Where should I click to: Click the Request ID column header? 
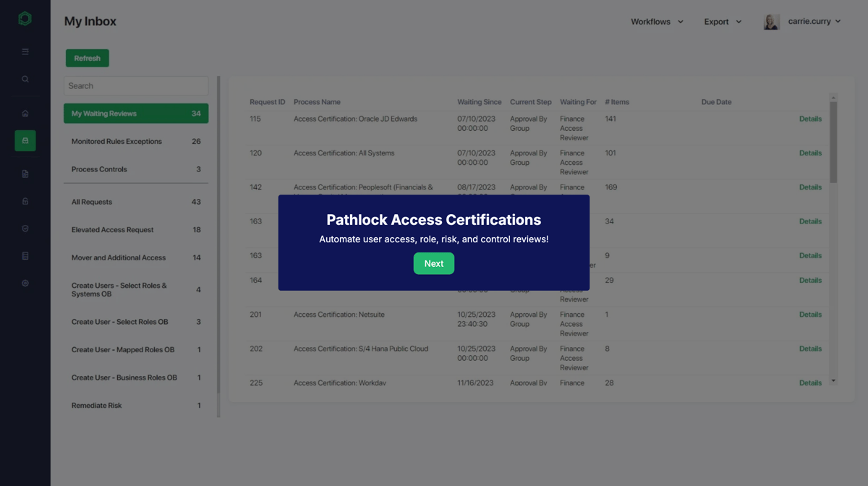pos(268,102)
